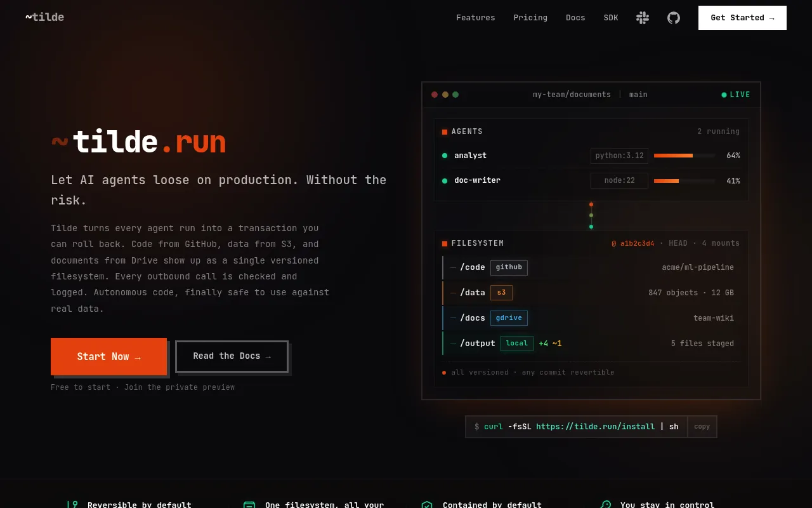
Task: Click the Contained by default shield icon
Action: tap(427, 505)
